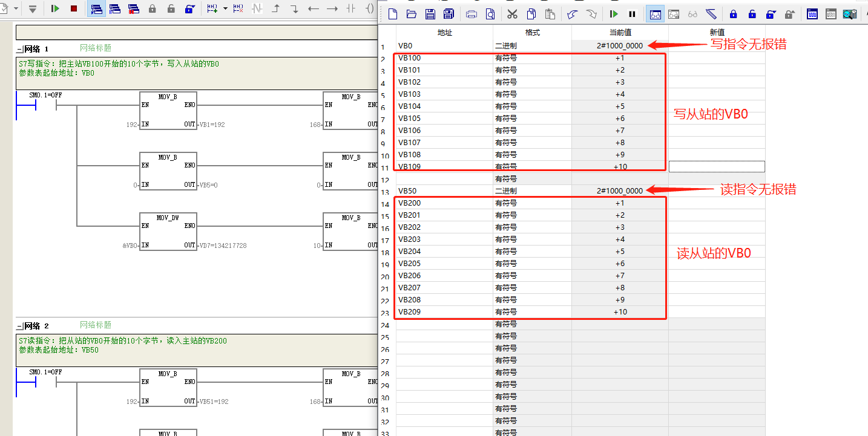Image resolution: width=868 pixels, height=436 pixels.
Task: Toggle continuous chart status glasses icon
Action: point(656,14)
